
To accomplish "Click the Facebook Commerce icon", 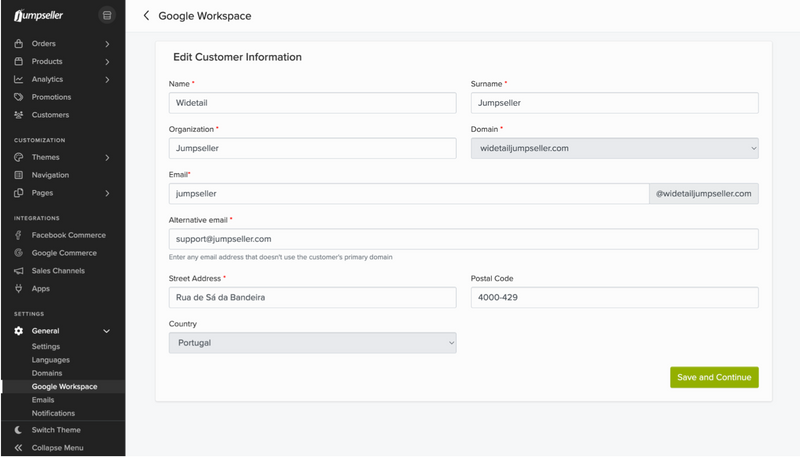I will 19,235.
